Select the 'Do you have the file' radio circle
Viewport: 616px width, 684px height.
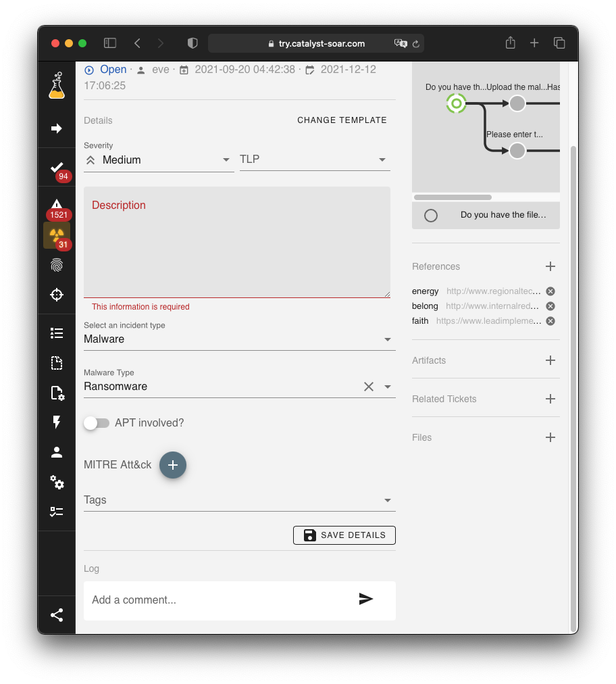click(431, 216)
